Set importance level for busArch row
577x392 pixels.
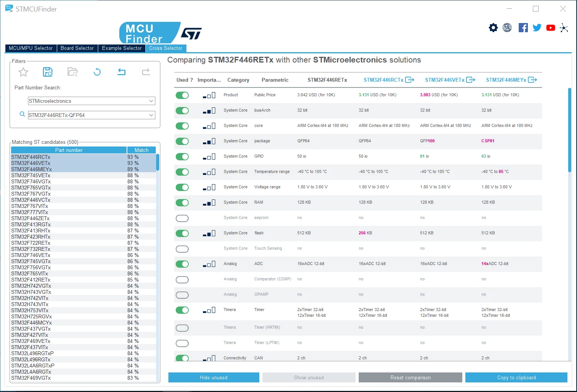coord(209,110)
